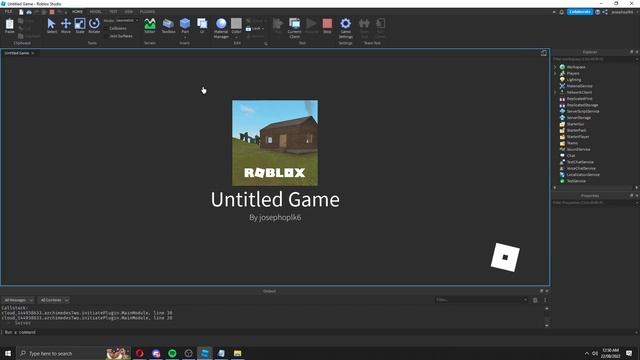Viewport: 640px width, 360px height.
Task: Open the FILE menu
Action: coord(8,11)
